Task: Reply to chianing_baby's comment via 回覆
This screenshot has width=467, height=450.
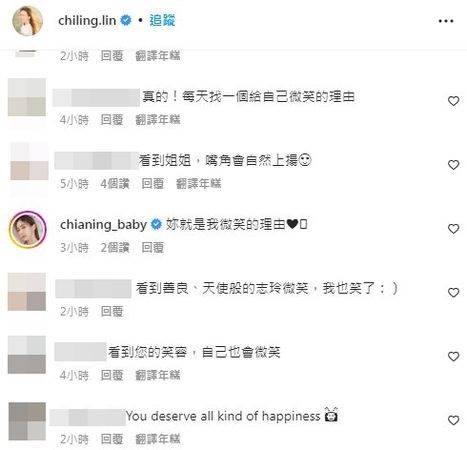Action: [153, 248]
